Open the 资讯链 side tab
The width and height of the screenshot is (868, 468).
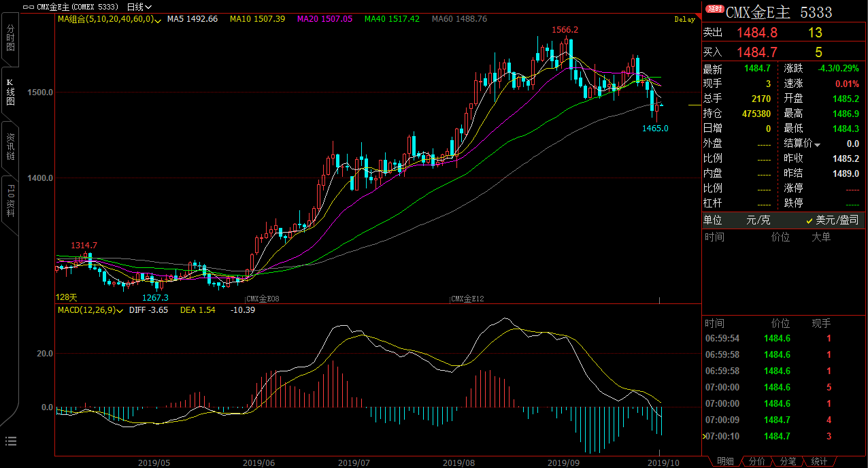10,146
